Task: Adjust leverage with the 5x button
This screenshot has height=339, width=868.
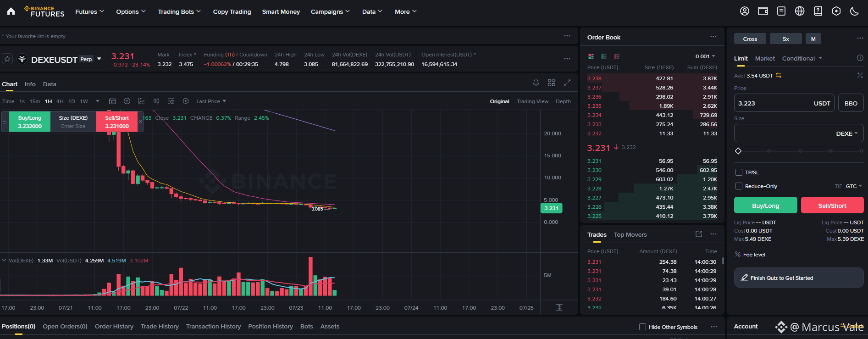Action: pos(786,39)
